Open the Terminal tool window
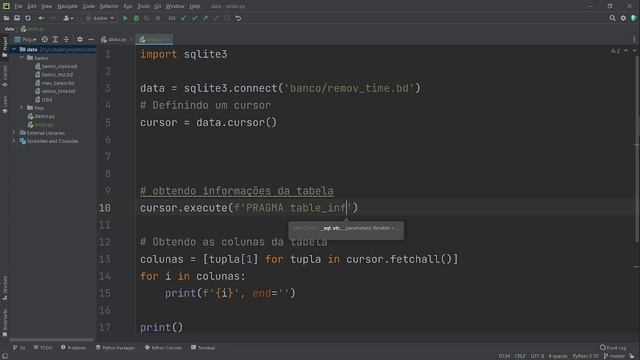 [x=203, y=348]
